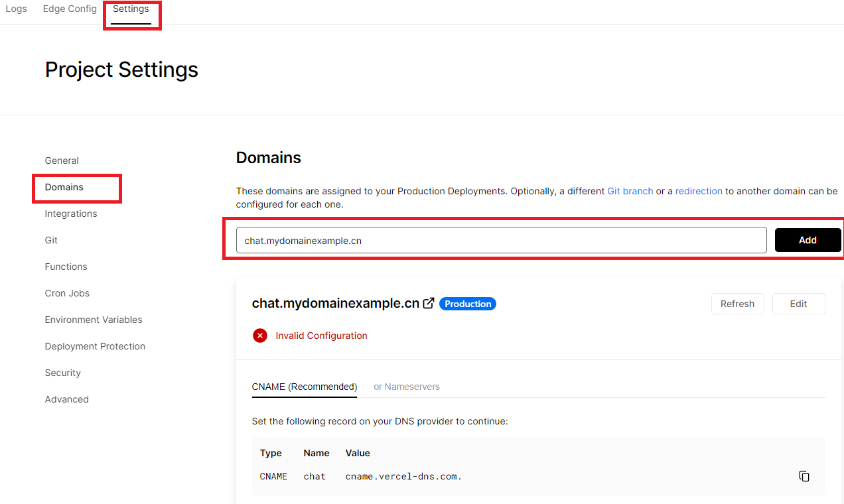Go to Integrations settings
Viewport: 844px width, 504px height.
[x=71, y=214]
